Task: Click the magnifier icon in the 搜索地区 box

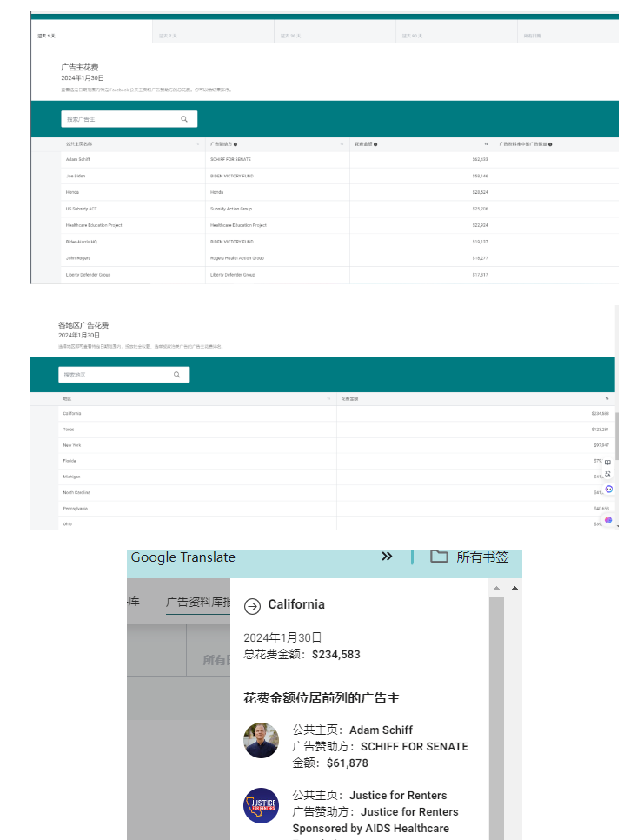Action: point(176,375)
